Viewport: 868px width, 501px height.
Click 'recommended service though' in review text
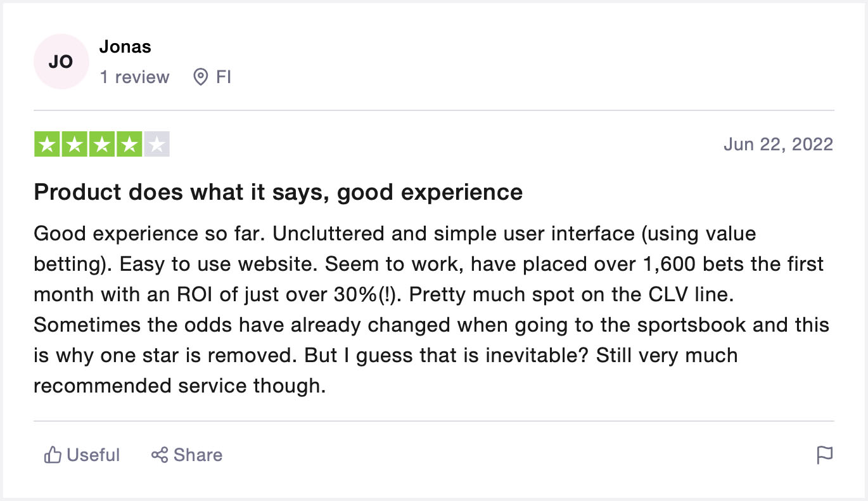179,385
